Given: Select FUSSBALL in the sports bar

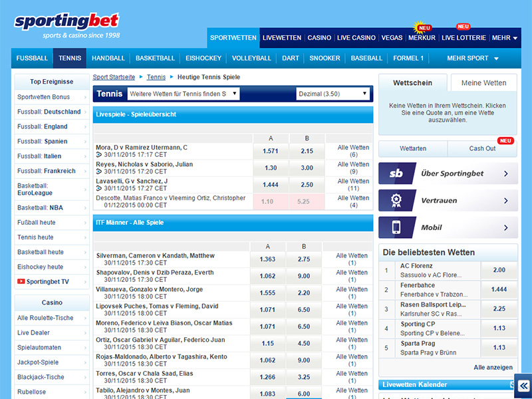Looking at the screenshot, I should click(x=32, y=59).
